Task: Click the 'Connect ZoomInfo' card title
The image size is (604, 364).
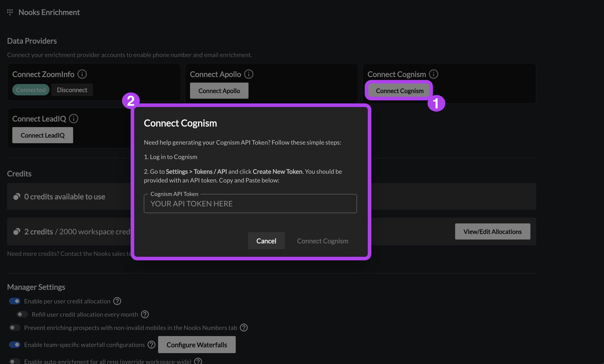Action: 43,74
